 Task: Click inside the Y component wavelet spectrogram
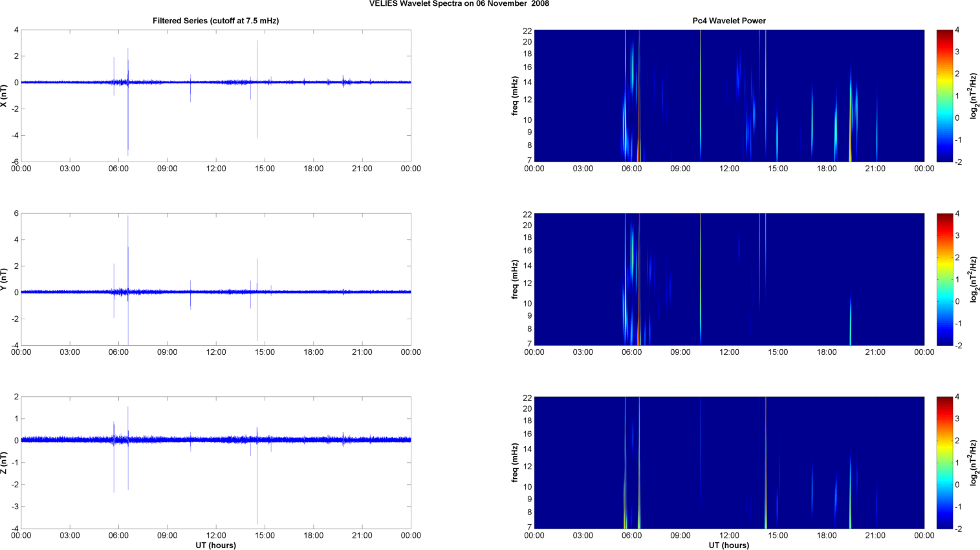pos(729,279)
